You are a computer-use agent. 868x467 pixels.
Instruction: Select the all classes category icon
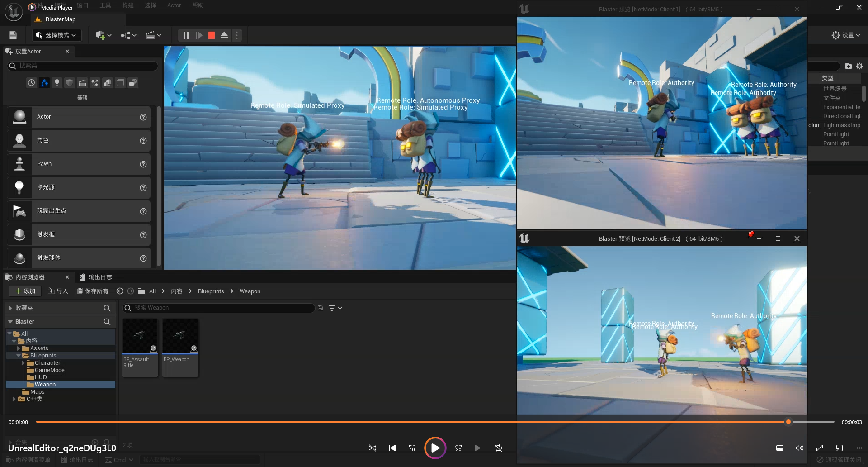133,83
